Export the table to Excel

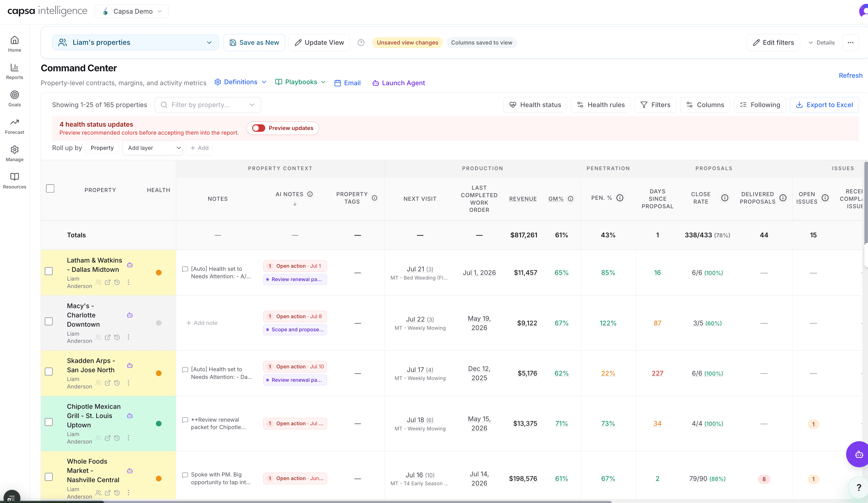(x=824, y=105)
